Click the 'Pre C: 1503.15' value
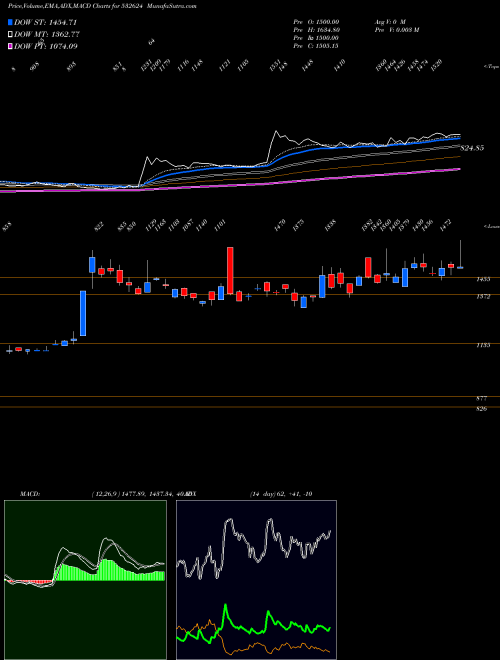This screenshot has height=660, width=500. coord(316,46)
